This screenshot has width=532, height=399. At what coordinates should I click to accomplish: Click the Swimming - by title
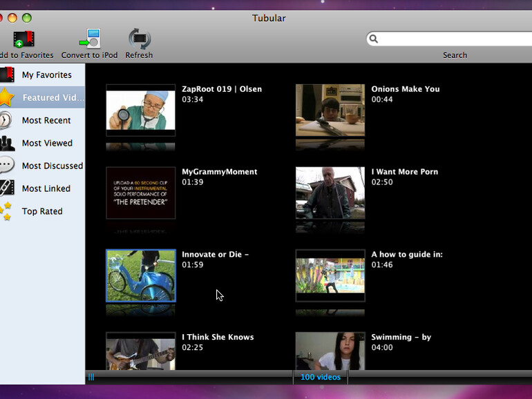coord(401,338)
